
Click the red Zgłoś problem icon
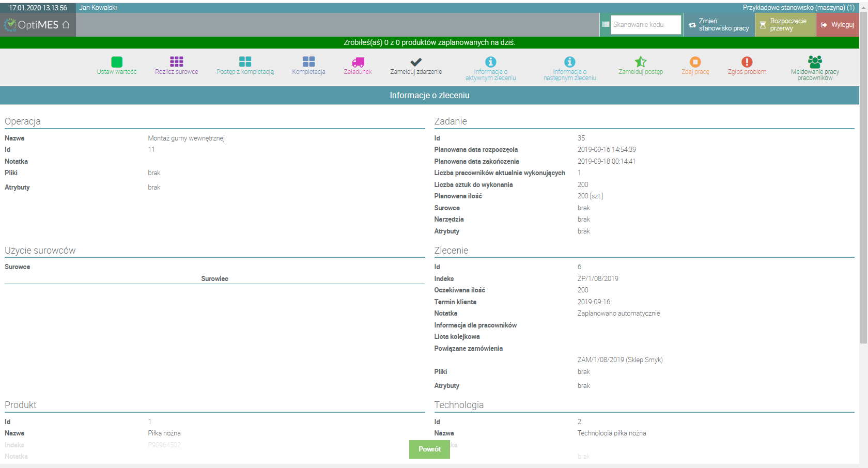747,62
